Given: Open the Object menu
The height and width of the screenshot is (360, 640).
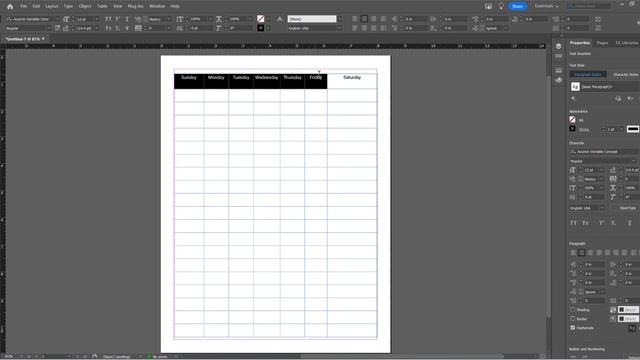Looking at the screenshot, I should tap(85, 7).
